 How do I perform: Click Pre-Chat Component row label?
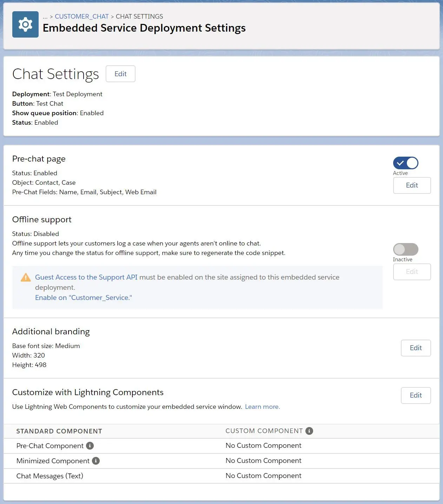50,446
